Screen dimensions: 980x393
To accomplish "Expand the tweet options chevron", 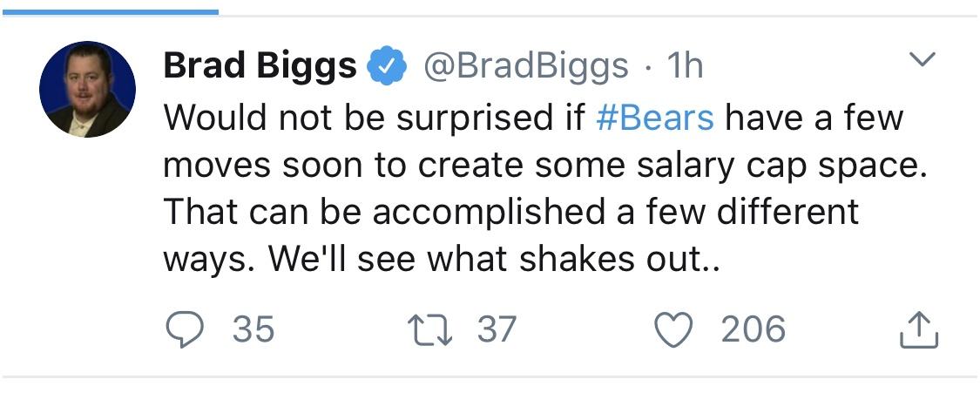I will [x=922, y=59].
